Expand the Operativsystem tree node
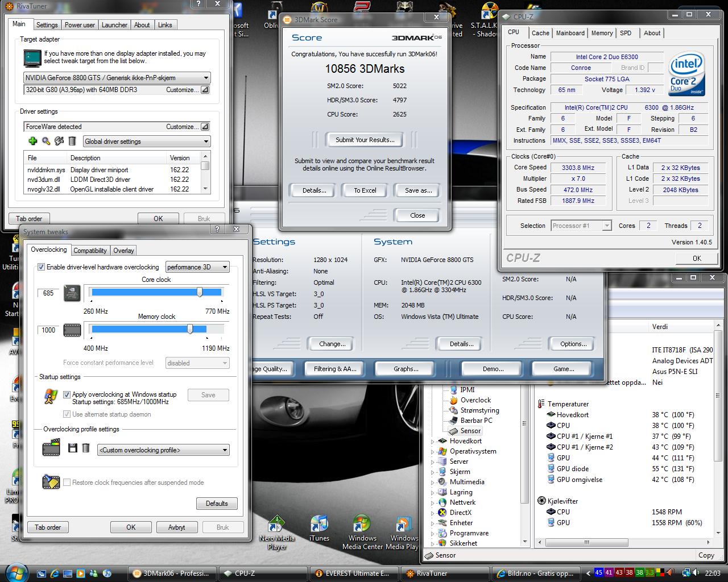Viewport: 728px width, 582px height. point(433,451)
